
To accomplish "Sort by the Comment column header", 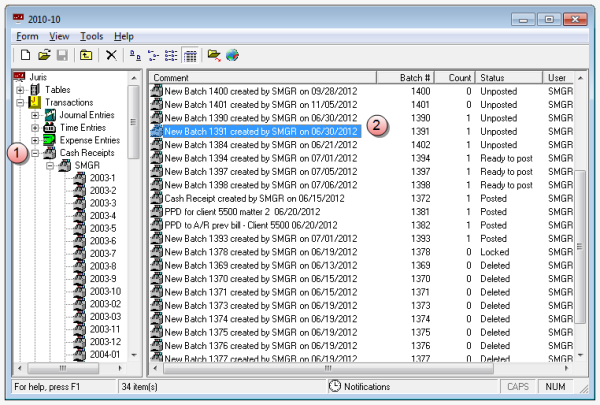I will click(x=263, y=78).
